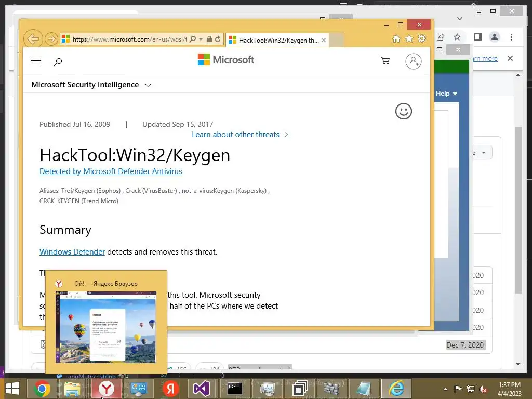This screenshot has height=399, width=532.
Task: Click the monitor chart taskbar icon
Action: click(267, 389)
